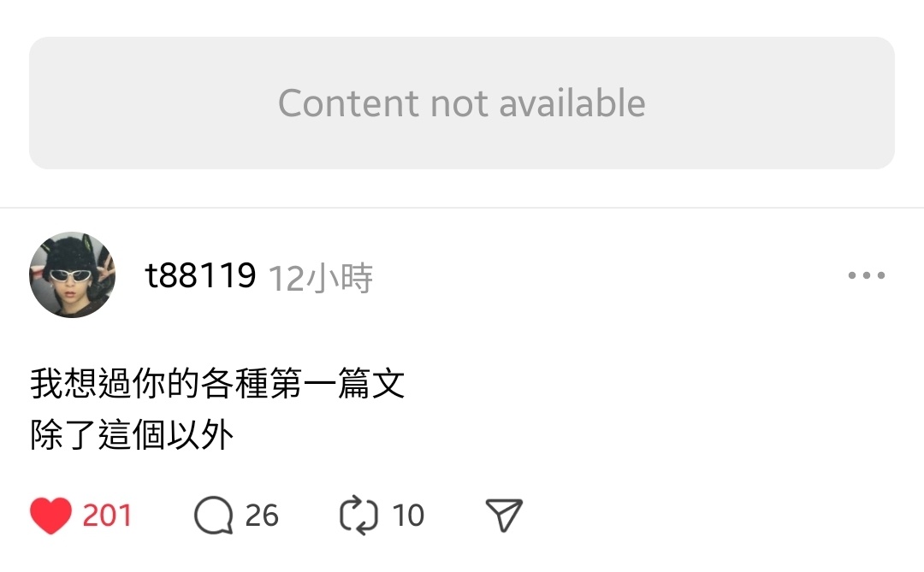Open the three-dot more options menu
Screen dimensions: 924x572
coord(866,275)
